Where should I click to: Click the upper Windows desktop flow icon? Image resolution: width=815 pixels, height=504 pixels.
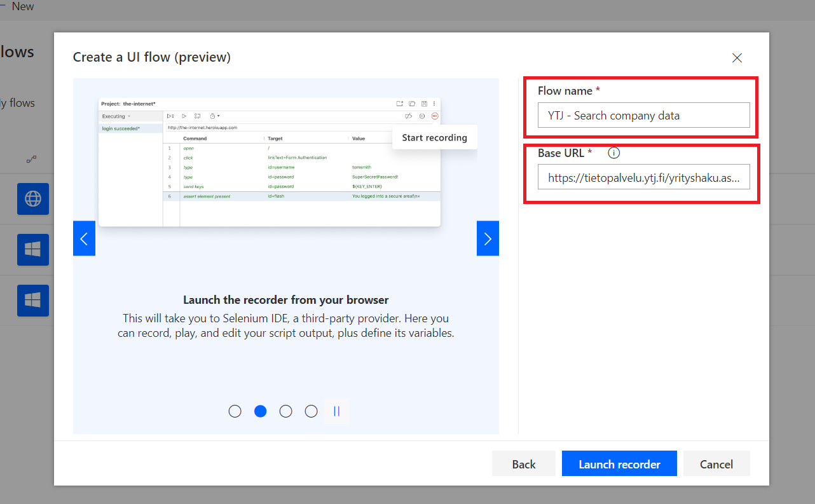32,250
